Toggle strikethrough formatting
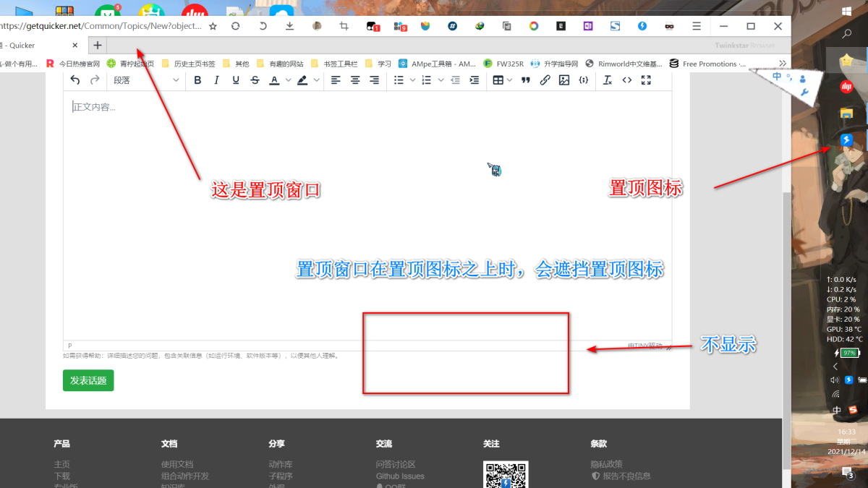The height and width of the screenshot is (488, 868). point(255,80)
